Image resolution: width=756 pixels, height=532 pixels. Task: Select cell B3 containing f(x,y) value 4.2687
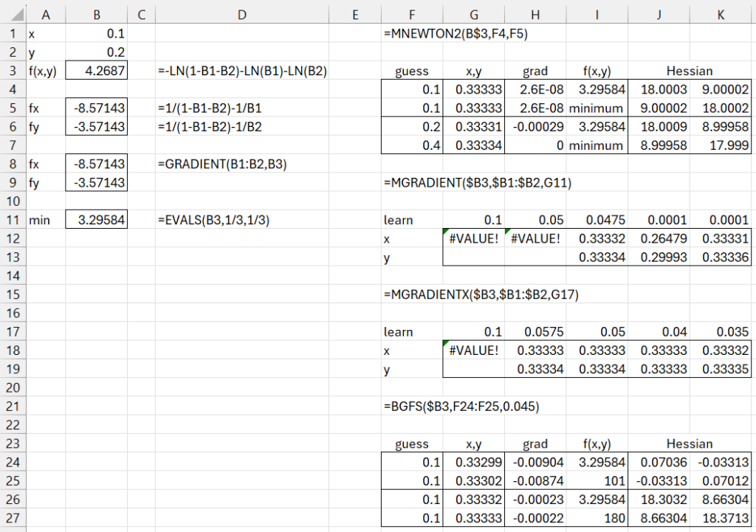point(97,69)
